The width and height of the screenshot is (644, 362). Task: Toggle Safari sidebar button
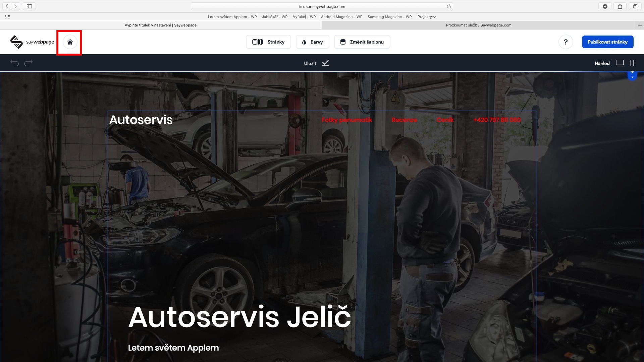(x=29, y=6)
